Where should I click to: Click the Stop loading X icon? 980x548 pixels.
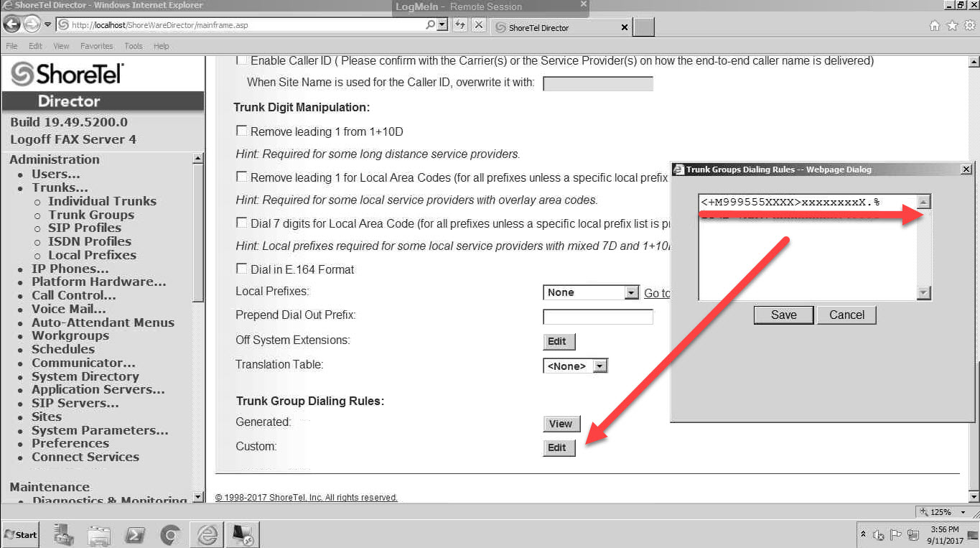479,24
